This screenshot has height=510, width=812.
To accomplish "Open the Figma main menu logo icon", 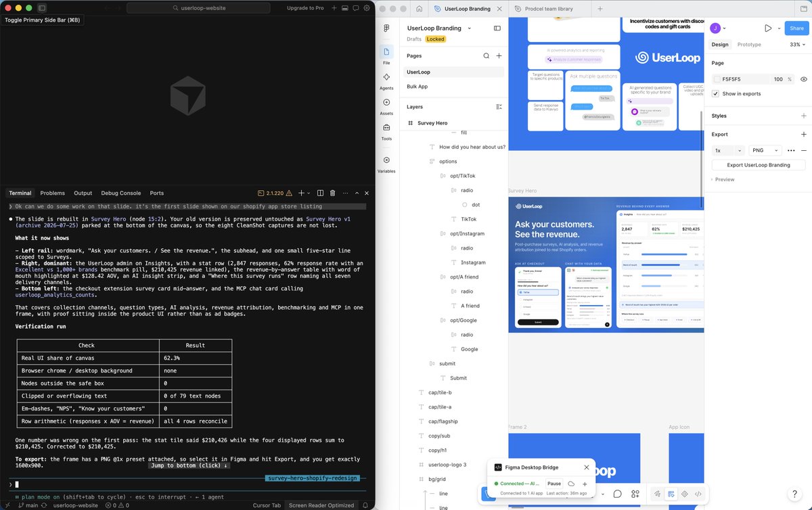I will [x=386, y=28].
